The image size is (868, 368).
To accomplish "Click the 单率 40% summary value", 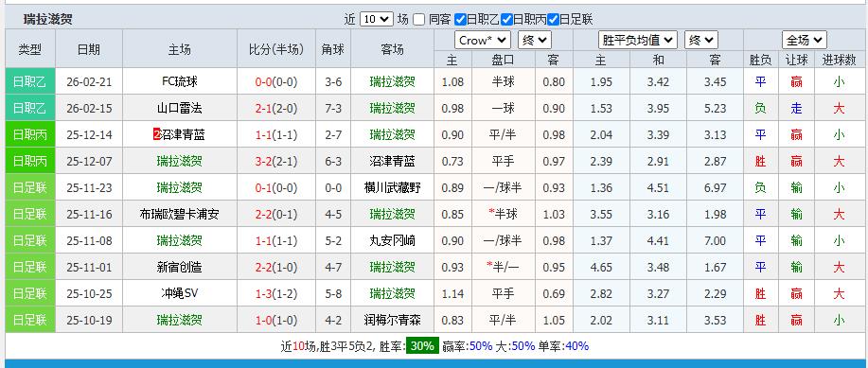I will coord(576,346).
